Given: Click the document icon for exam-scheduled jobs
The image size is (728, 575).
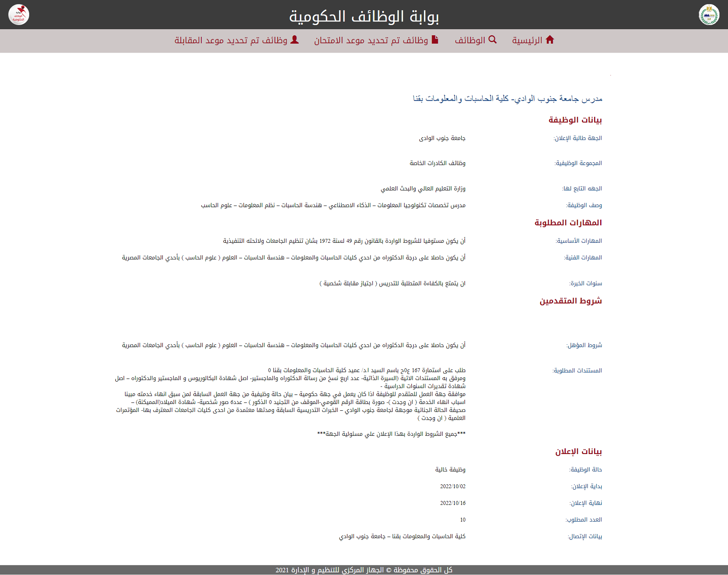Looking at the screenshot, I should (435, 40).
